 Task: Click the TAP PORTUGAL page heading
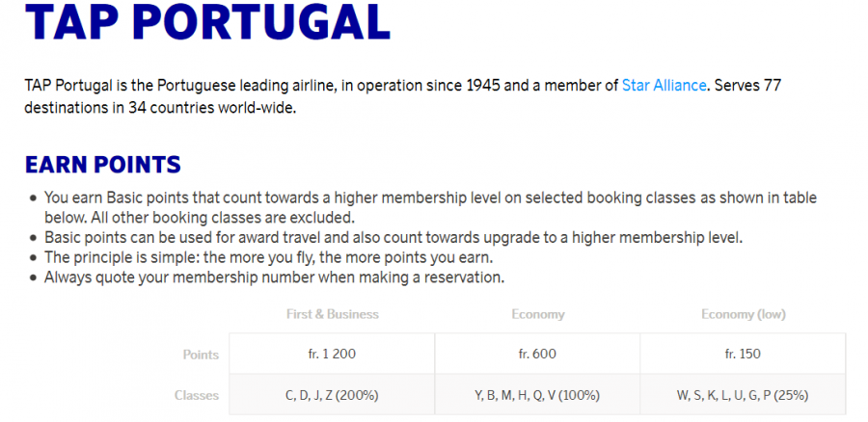coord(207,23)
